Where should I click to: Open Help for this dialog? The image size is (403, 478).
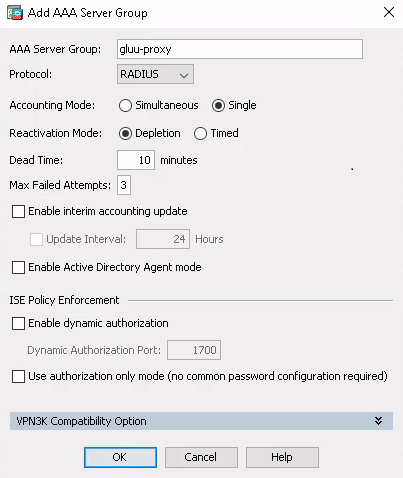click(x=282, y=457)
